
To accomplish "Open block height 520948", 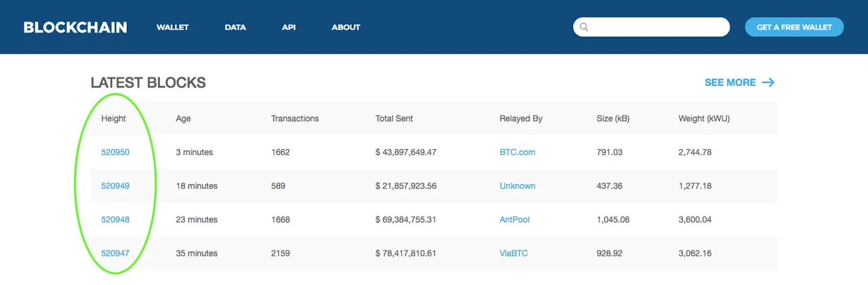I will (x=115, y=220).
